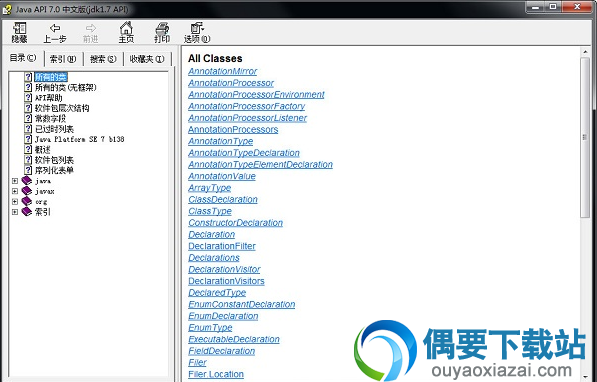Viewport: 597px width, 382px height.
Task: Open the AnnotationType link
Action: [x=220, y=141]
